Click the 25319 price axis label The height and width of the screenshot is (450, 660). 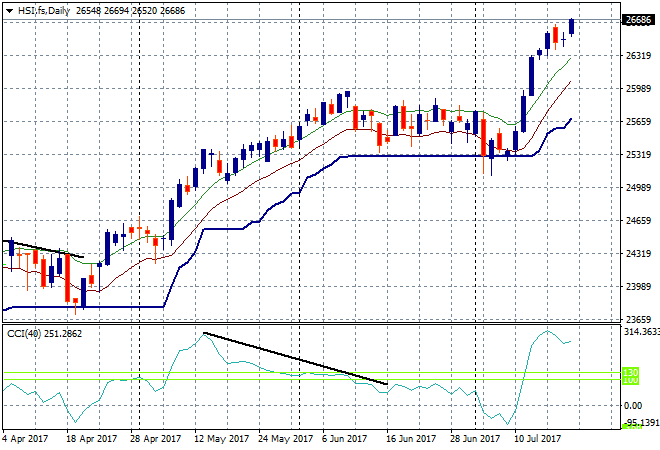coord(638,155)
